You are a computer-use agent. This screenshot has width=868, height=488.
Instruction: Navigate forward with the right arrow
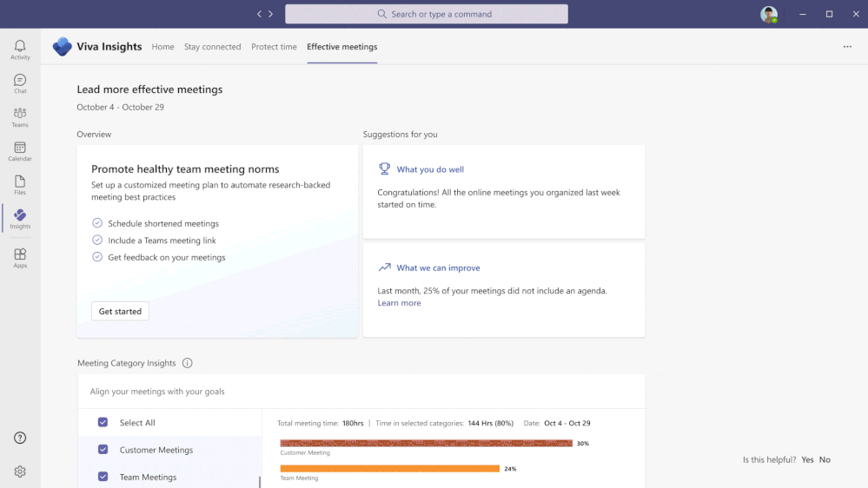click(x=271, y=14)
